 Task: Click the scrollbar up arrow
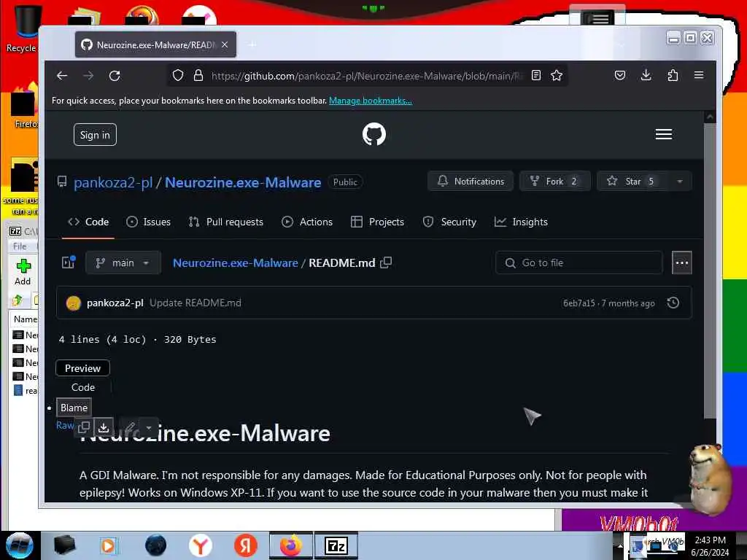710,117
